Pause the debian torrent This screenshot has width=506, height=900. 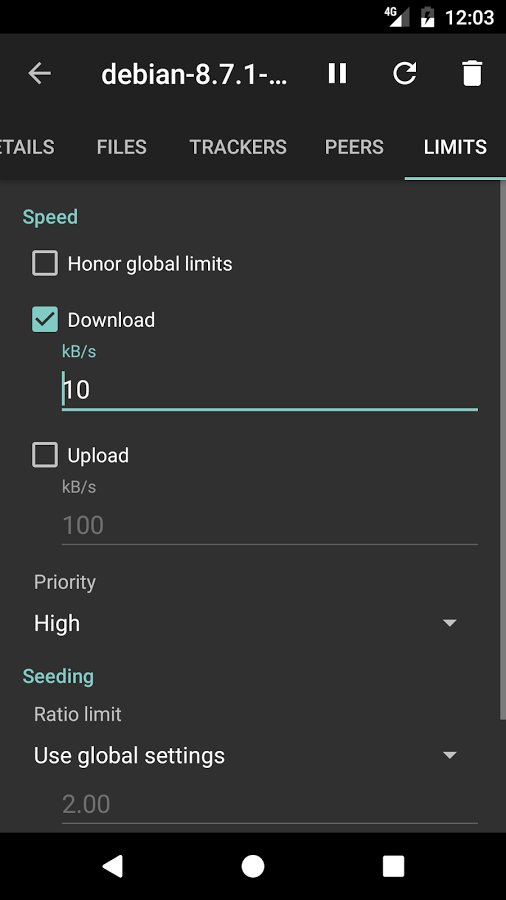(337, 73)
